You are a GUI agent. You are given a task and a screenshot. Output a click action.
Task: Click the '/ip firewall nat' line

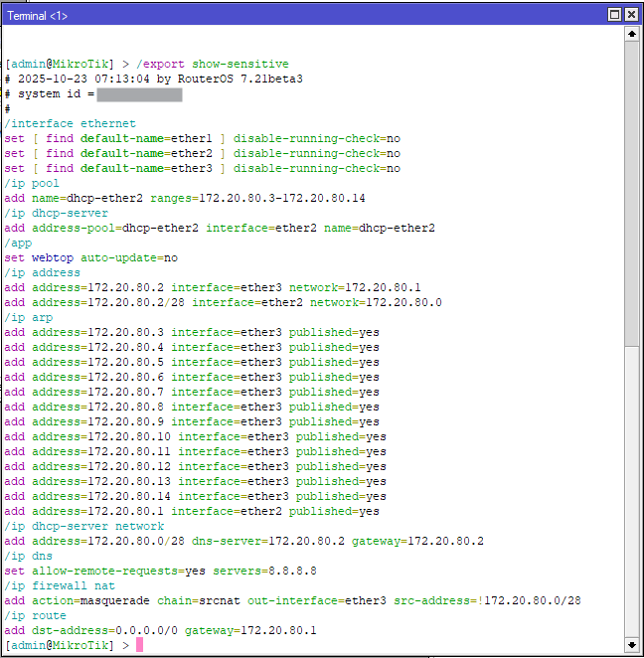click(60, 585)
